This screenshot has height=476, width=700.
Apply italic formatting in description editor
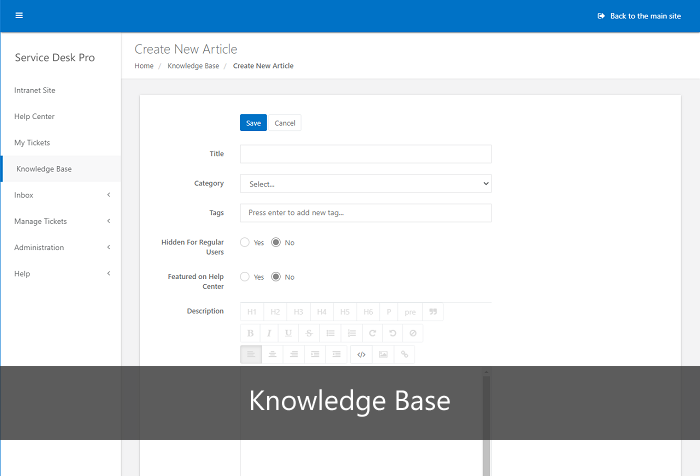[x=269, y=333]
